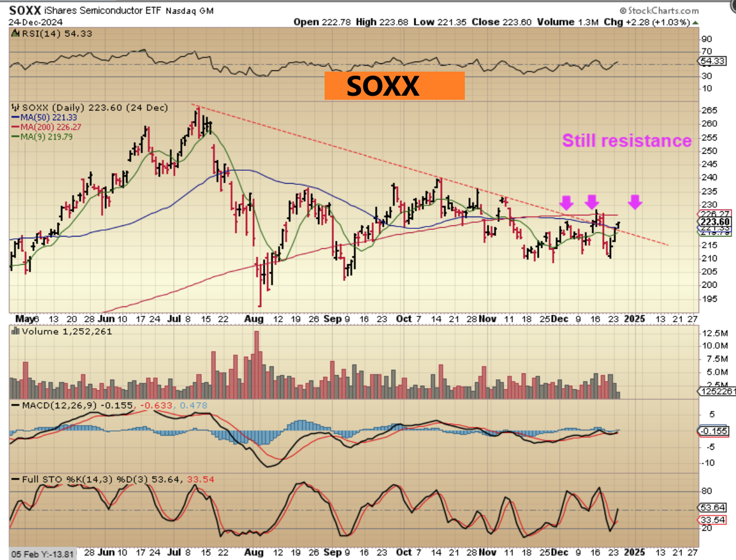Click the red 33.54 value in the stochastic label

200,480
